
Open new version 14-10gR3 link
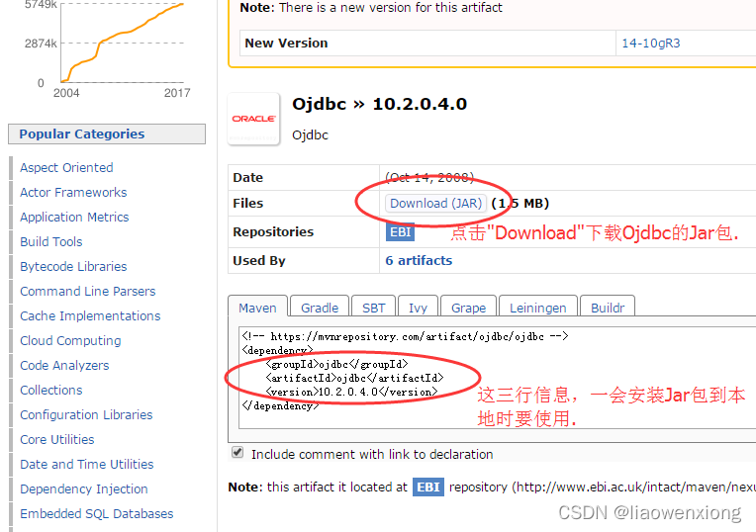[x=651, y=44]
